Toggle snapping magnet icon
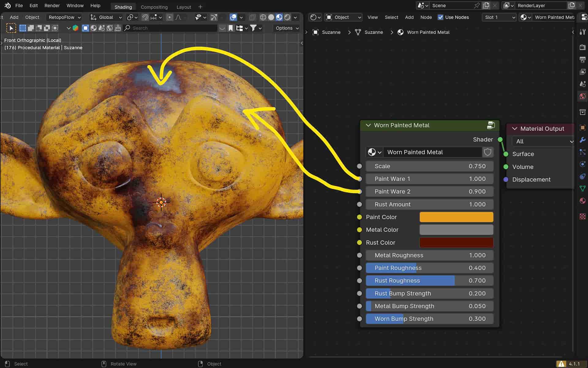The width and height of the screenshot is (588, 368). [x=145, y=17]
